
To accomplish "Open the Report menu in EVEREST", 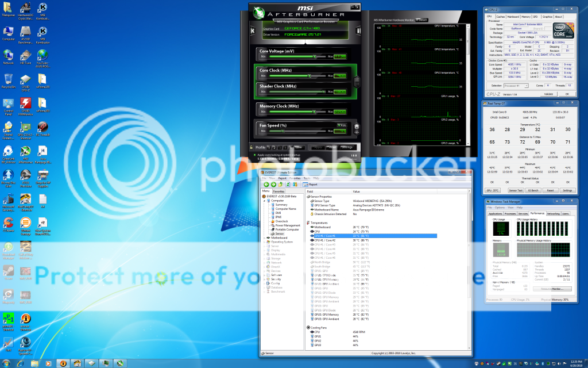I will (283, 178).
